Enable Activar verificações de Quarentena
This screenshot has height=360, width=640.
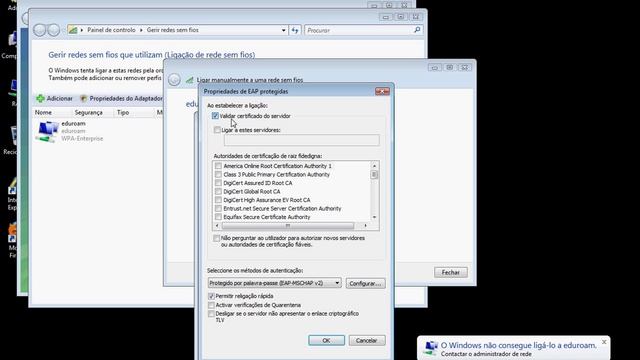[211, 305]
